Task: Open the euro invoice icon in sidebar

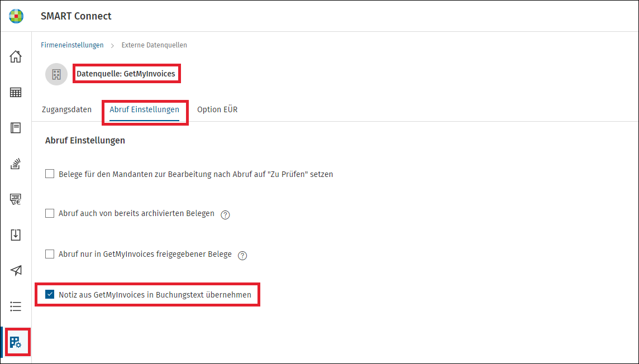Action: click(x=16, y=199)
